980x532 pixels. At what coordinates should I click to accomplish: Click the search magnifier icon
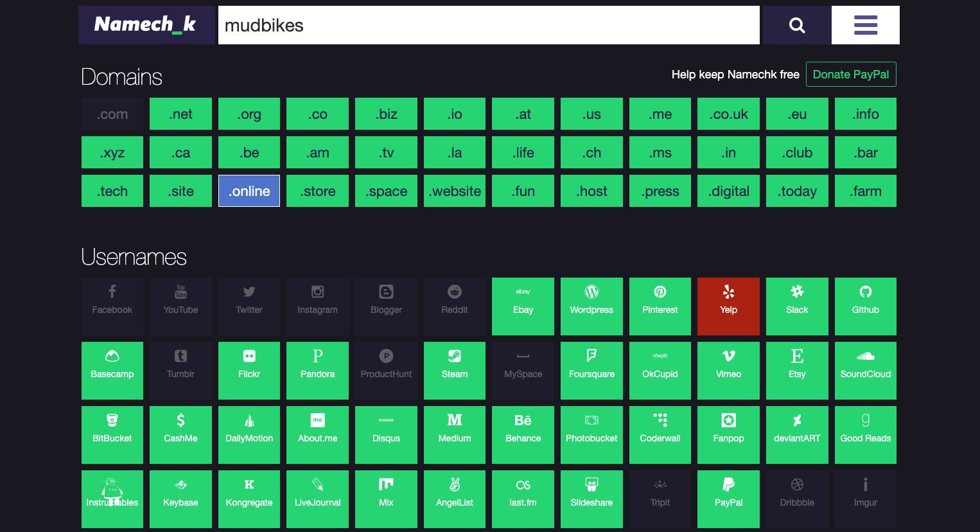click(796, 25)
